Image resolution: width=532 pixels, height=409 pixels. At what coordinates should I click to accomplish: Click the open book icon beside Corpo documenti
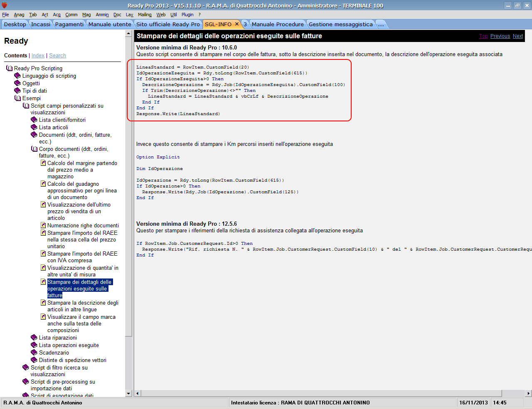click(x=34, y=149)
